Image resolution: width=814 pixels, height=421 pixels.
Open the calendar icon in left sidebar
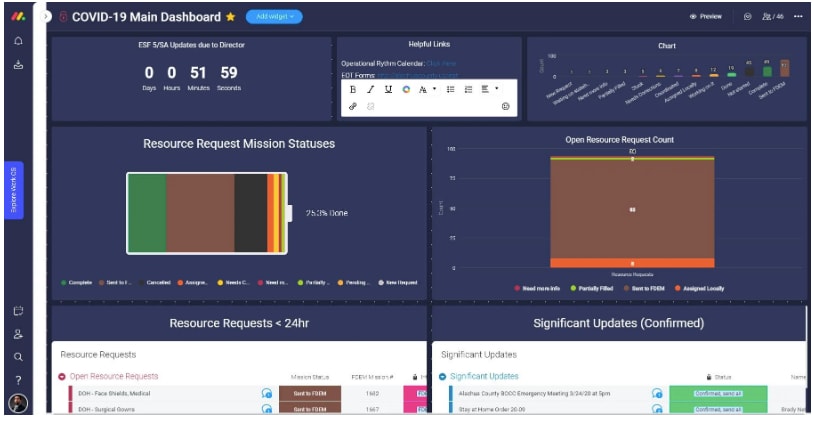click(x=18, y=311)
